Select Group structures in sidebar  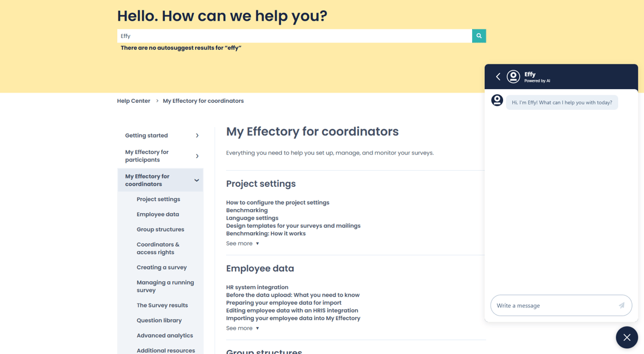pyautogui.click(x=160, y=229)
